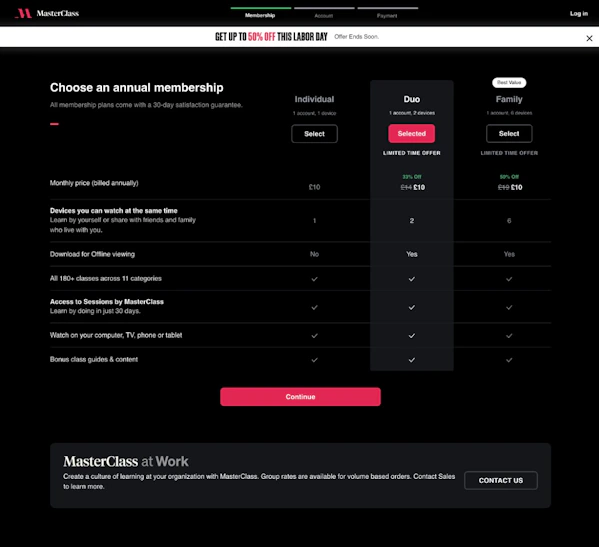Go to the Payment step tab
This screenshot has width=599, height=547.
(387, 16)
